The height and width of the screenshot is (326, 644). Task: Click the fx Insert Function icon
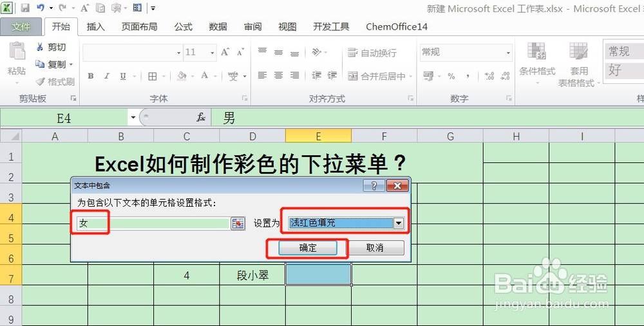click(201, 117)
